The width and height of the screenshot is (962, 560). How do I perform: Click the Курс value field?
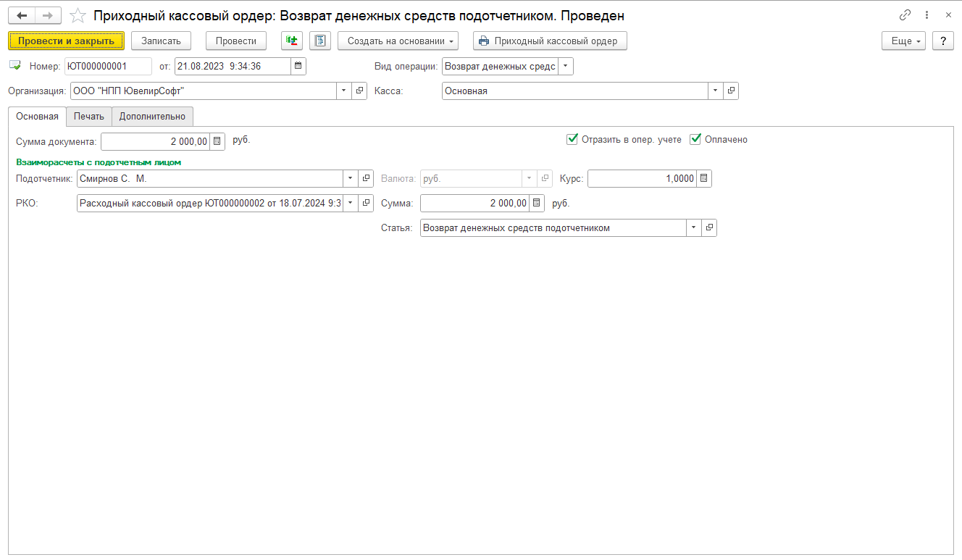click(x=642, y=178)
